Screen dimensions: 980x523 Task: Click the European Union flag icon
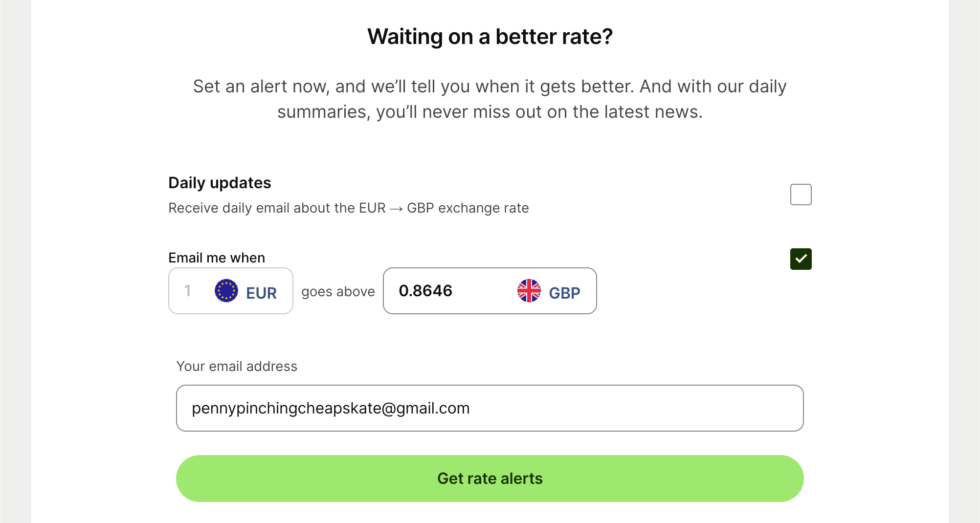(226, 291)
